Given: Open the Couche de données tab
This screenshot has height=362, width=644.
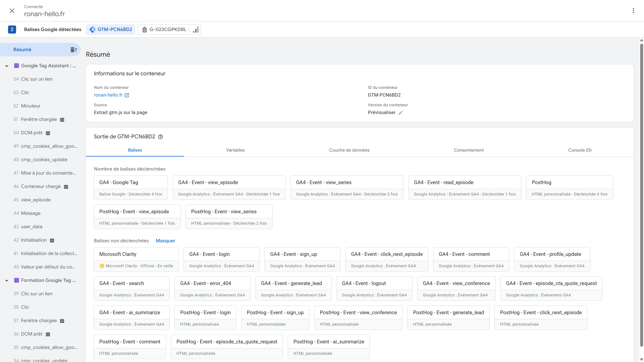Looking at the screenshot, I should pyautogui.click(x=349, y=150).
